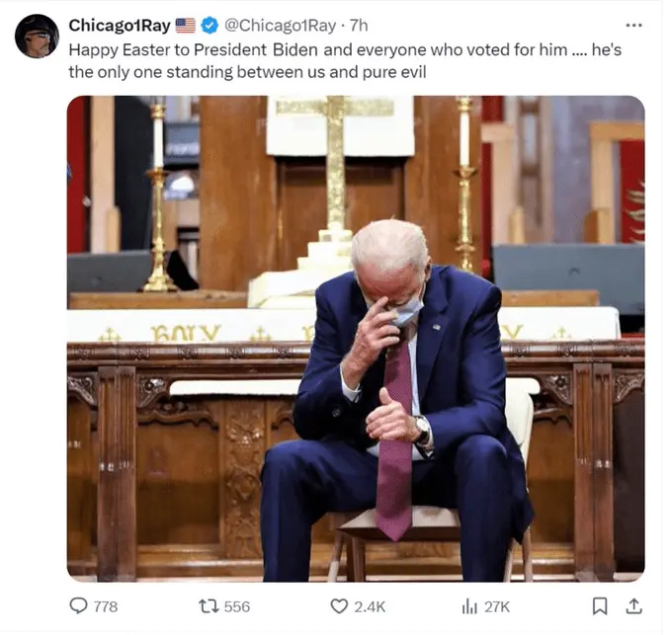The image size is (672, 635).
Task: Click the share upload arrow icon
Action: (633, 606)
